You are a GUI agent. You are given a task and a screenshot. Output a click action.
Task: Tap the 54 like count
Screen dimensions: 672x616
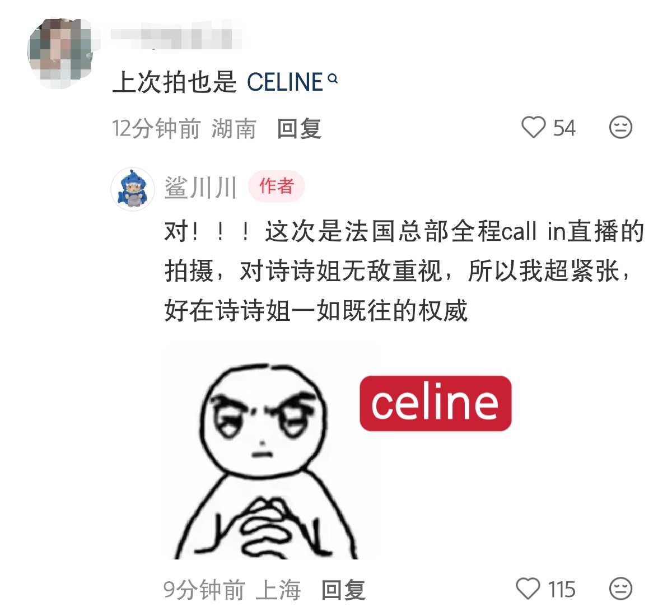pos(564,128)
